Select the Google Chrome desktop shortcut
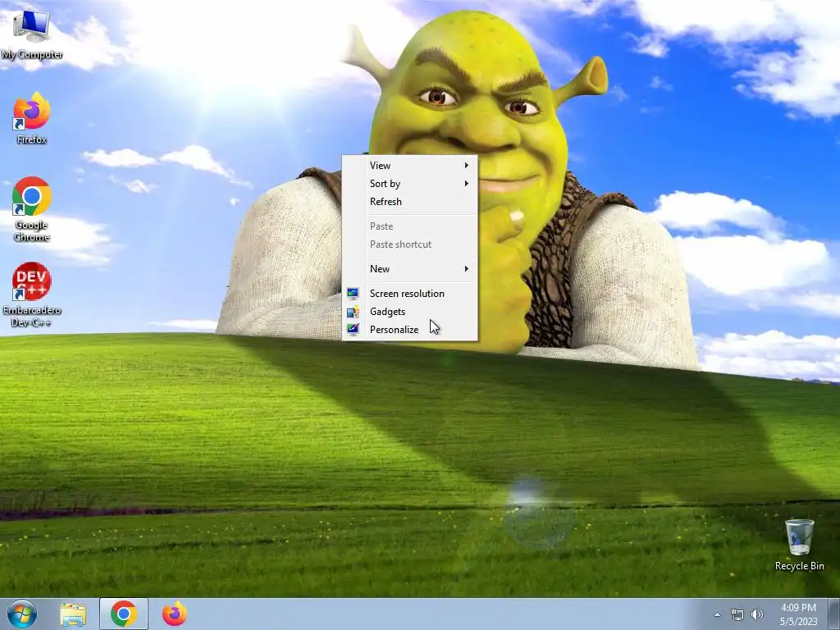Image resolution: width=840 pixels, height=630 pixels. (x=32, y=209)
